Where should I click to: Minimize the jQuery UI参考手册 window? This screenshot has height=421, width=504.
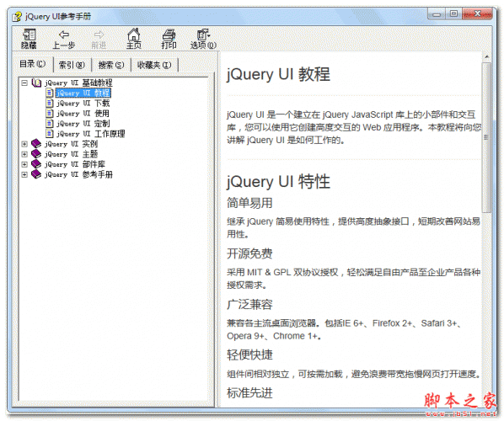pos(437,14)
